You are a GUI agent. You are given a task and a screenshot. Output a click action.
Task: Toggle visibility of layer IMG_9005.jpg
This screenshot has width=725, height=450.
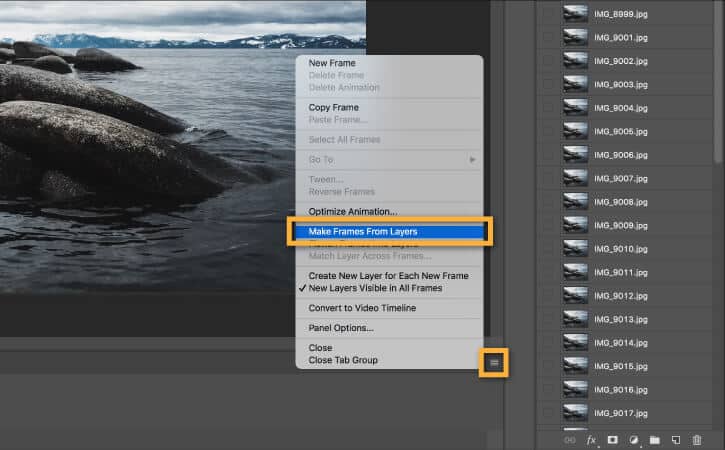(x=548, y=131)
